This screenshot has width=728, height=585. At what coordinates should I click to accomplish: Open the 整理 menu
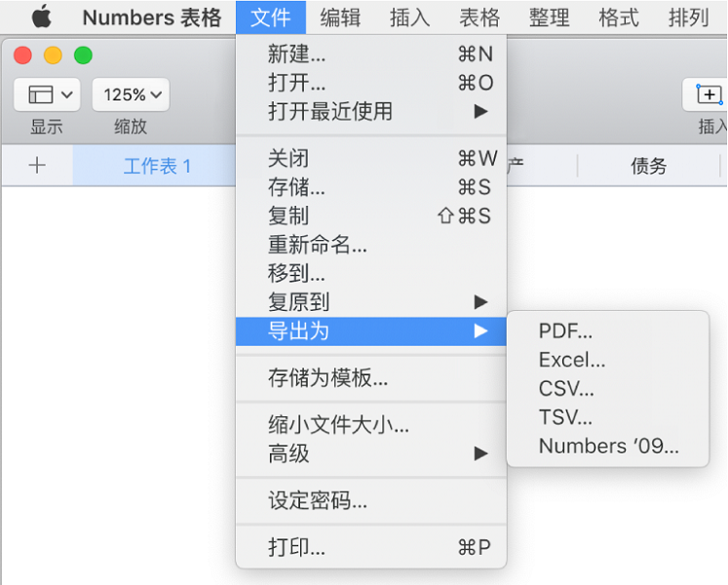click(550, 18)
